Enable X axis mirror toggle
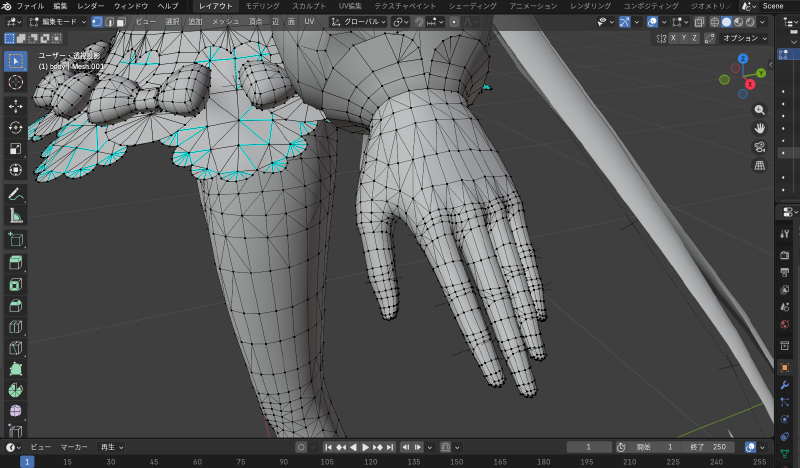The image size is (800, 468). [x=674, y=38]
